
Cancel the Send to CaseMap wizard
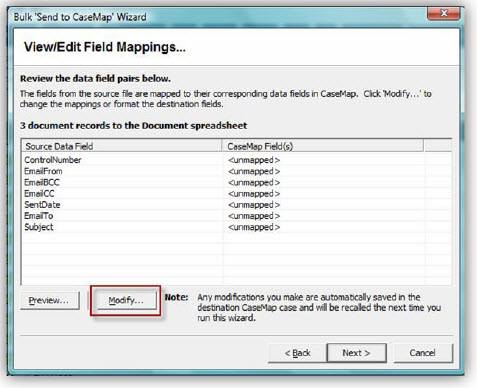pyautogui.click(x=423, y=353)
